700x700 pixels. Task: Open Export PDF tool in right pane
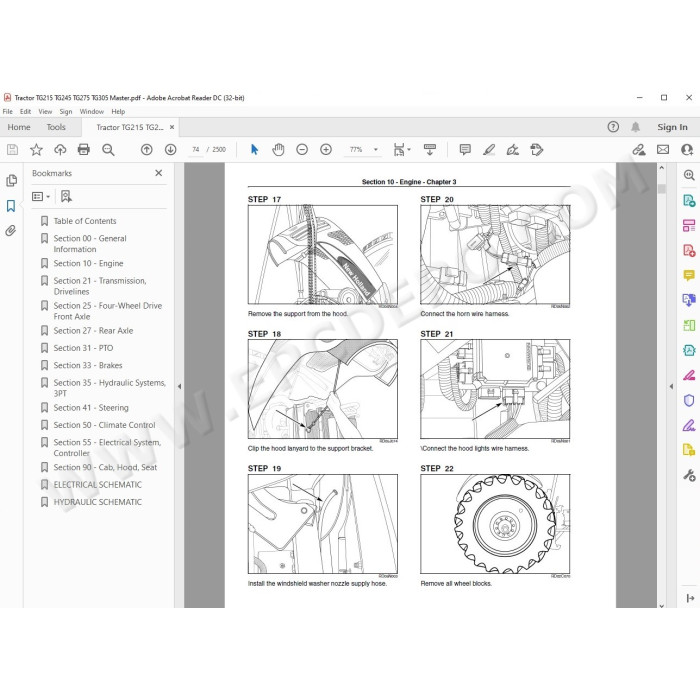(689, 200)
